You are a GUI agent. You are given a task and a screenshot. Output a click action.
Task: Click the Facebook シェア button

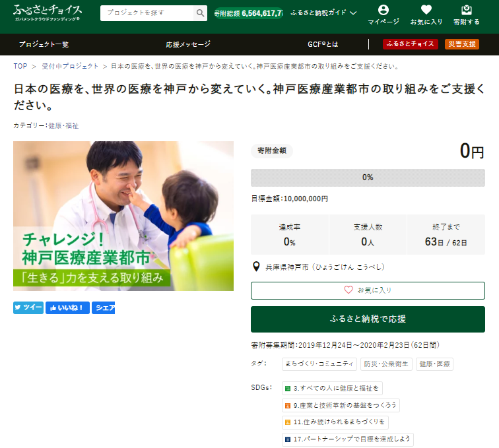(103, 307)
